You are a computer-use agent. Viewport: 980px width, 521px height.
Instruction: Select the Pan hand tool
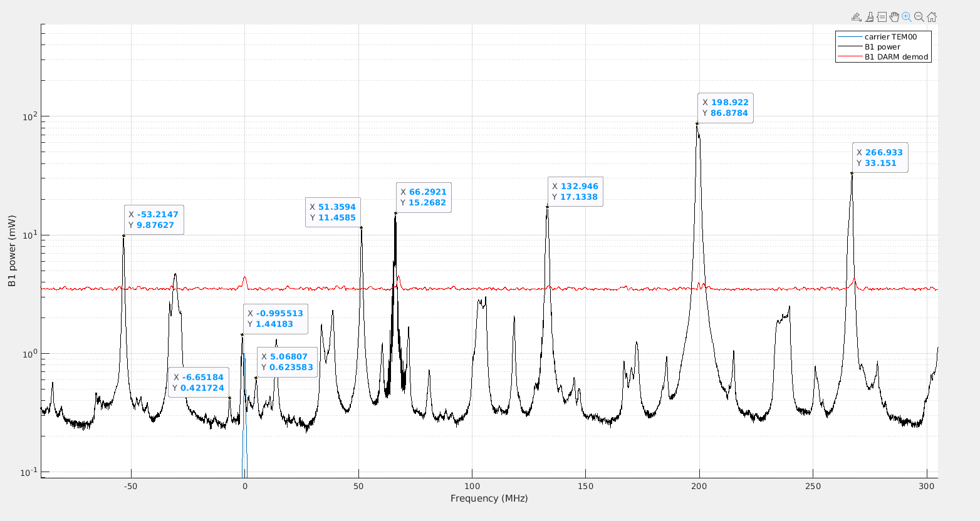pyautogui.click(x=894, y=17)
